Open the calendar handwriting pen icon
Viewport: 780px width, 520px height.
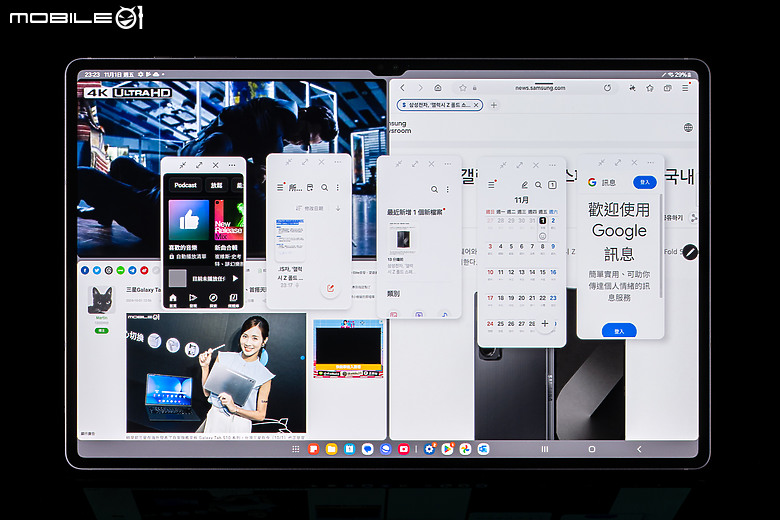click(524, 185)
